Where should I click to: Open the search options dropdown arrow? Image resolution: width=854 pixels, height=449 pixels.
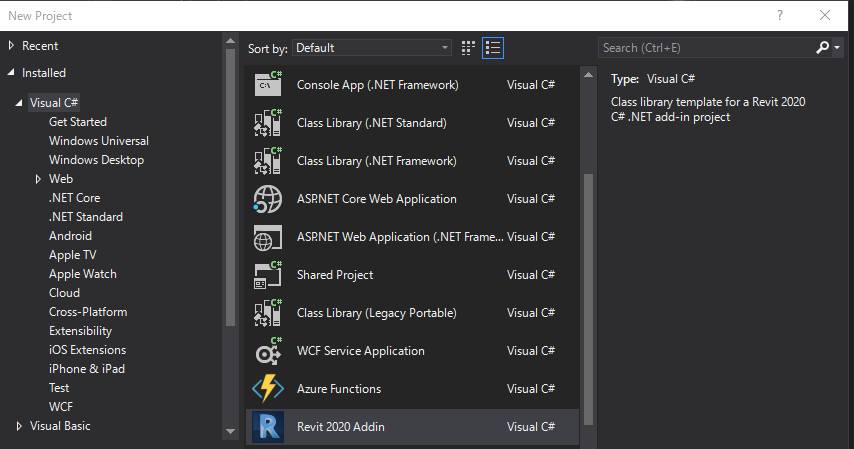point(837,48)
